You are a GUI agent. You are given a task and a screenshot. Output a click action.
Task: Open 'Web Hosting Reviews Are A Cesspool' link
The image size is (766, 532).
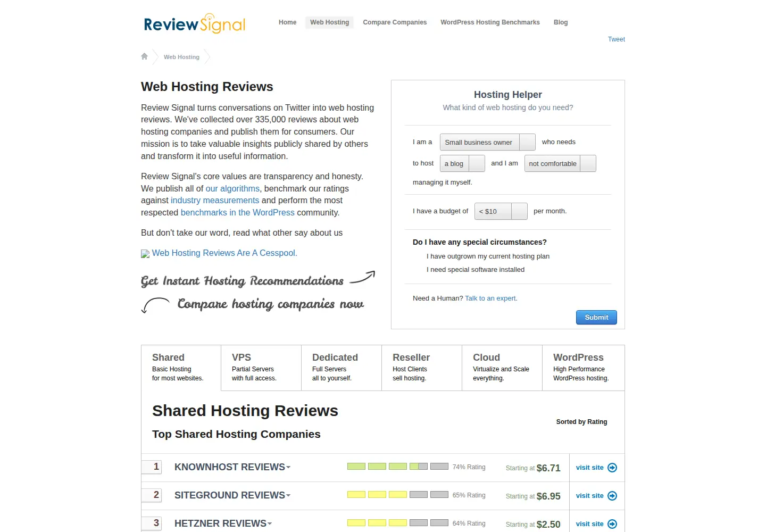[x=224, y=253]
